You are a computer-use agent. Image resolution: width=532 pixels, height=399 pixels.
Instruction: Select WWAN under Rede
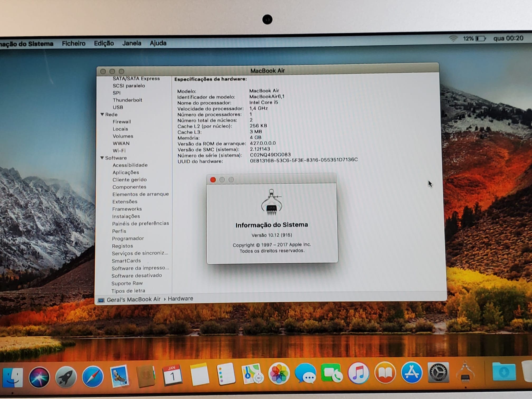pos(121,143)
